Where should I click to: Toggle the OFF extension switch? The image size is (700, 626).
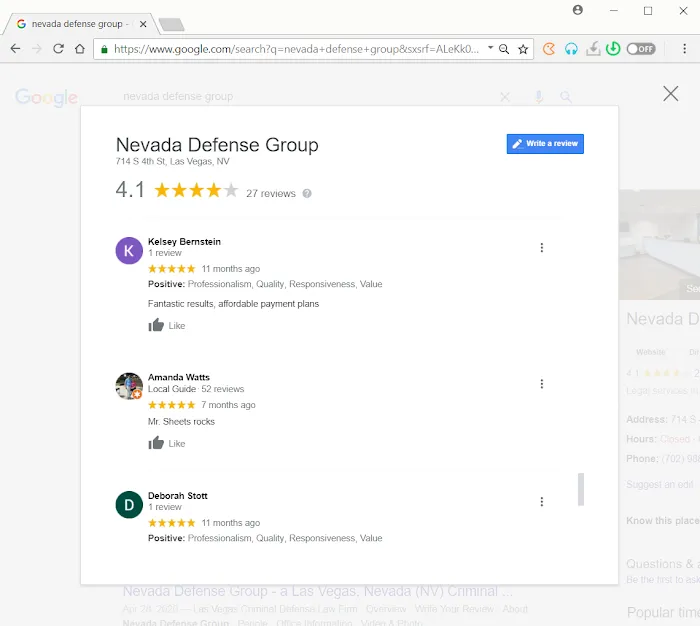641,49
